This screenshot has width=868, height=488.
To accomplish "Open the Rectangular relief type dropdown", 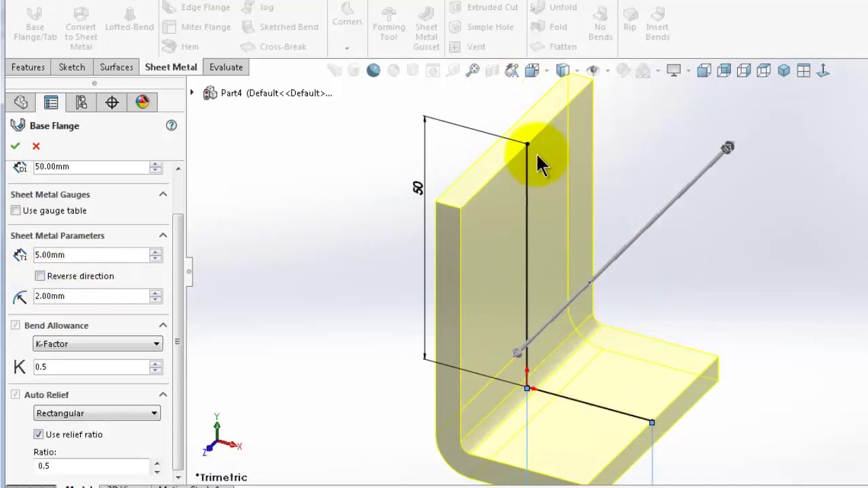I will (97, 413).
